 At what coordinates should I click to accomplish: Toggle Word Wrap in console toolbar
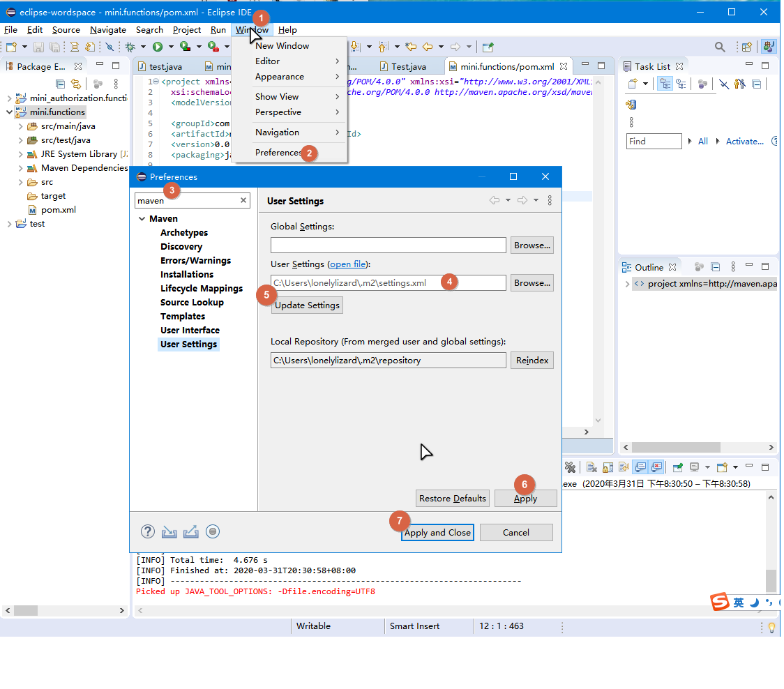click(x=624, y=467)
